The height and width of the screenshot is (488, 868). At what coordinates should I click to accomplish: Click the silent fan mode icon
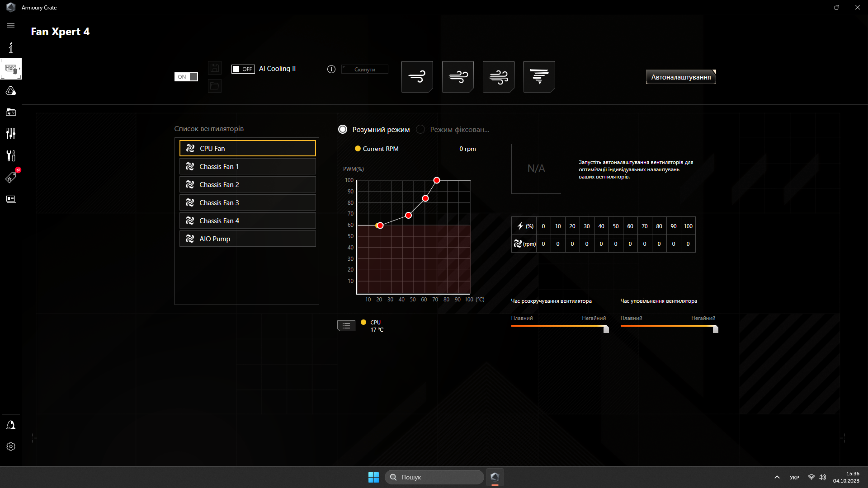[x=417, y=76]
